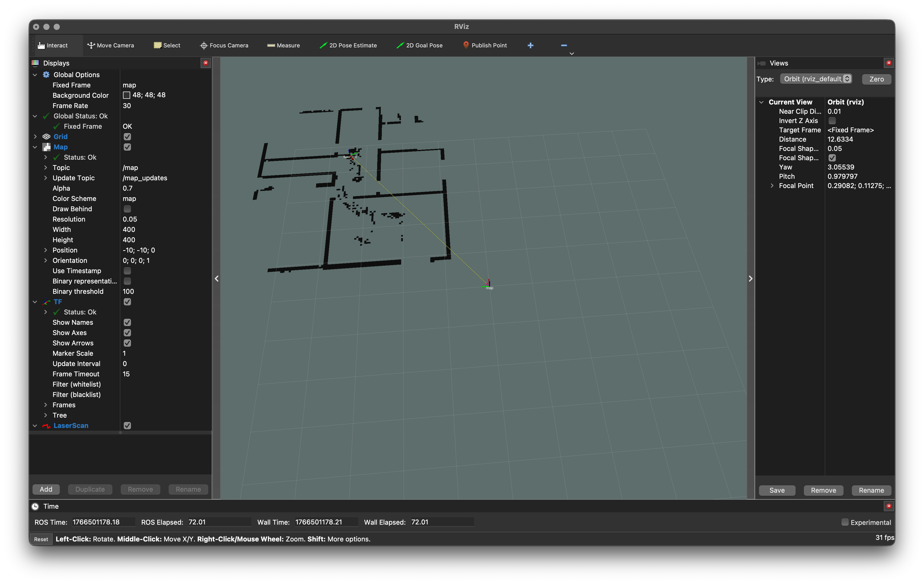
Task: Click the Save view button
Action: [777, 490]
